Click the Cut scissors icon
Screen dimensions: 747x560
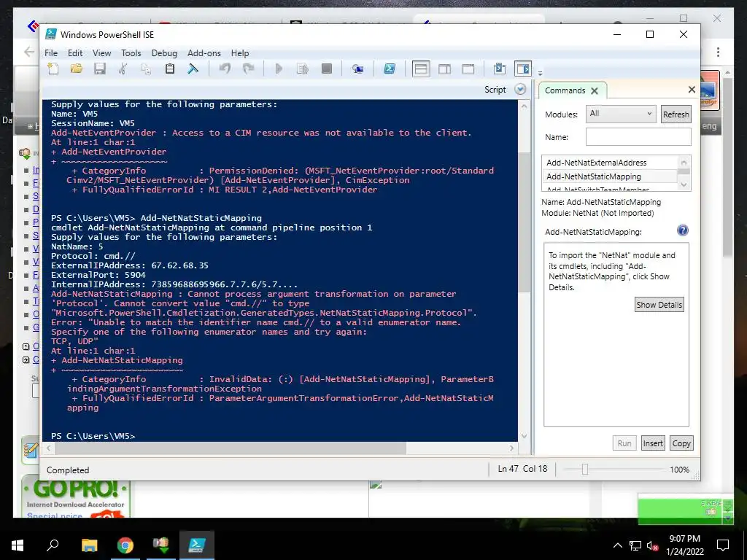(123, 69)
